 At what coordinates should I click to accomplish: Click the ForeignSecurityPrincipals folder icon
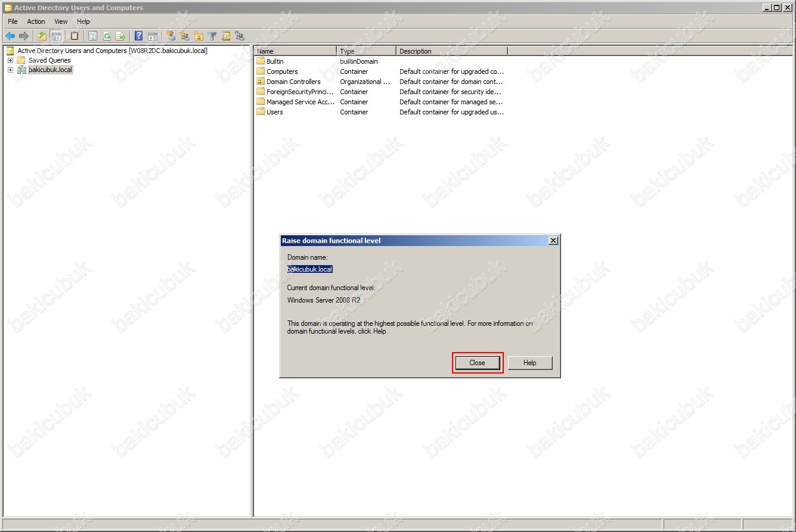261,92
